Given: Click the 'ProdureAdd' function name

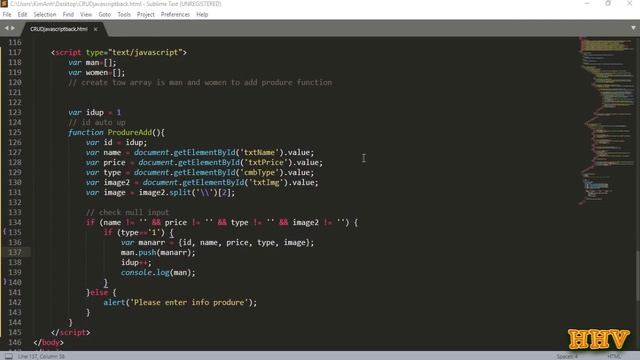Looking at the screenshot, I should 129,132.
